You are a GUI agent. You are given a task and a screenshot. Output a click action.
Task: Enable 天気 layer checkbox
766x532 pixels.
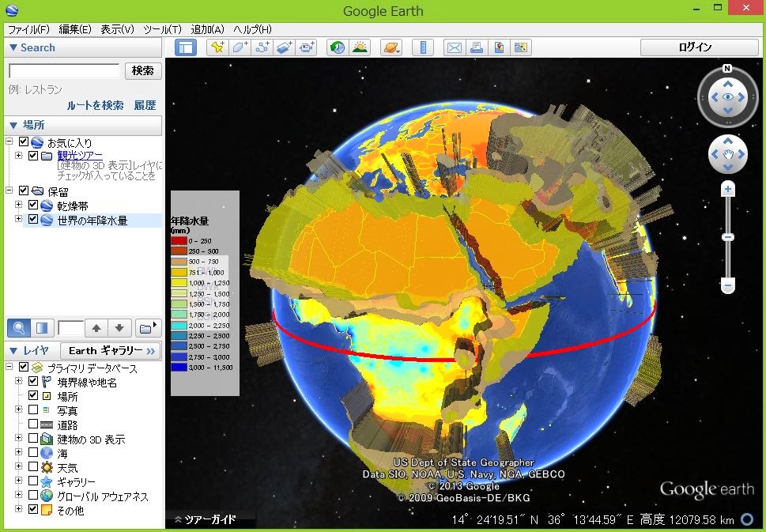pyautogui.click(x=33, y=466)
